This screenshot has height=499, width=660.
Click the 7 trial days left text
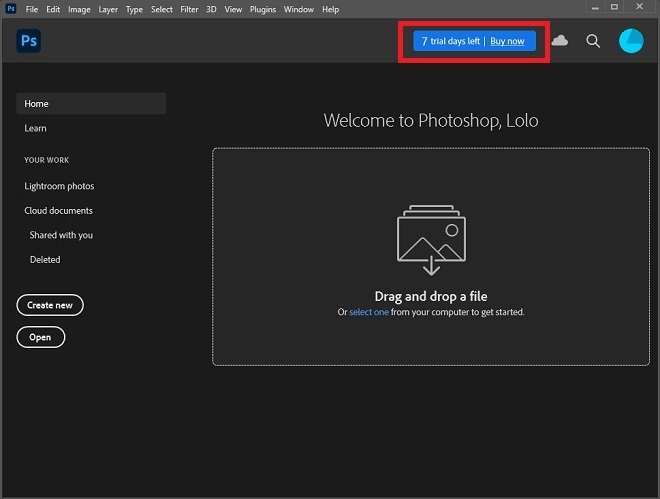coord(451,41)
